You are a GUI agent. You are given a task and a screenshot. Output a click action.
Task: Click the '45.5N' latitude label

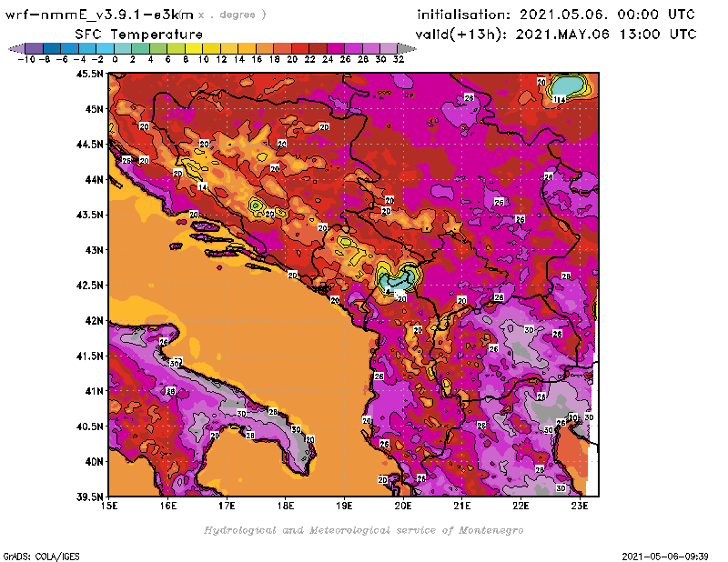pyautogui.click(x=89, y=74)
